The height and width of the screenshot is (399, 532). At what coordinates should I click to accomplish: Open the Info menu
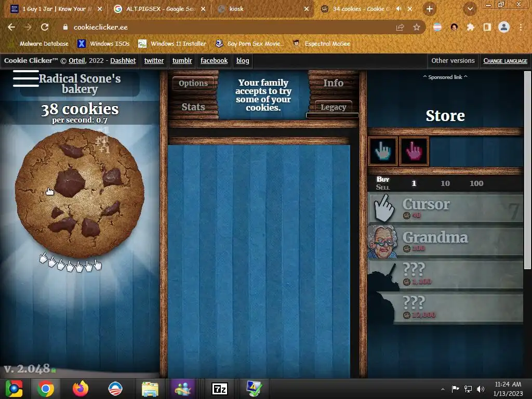tap(333, 83)
